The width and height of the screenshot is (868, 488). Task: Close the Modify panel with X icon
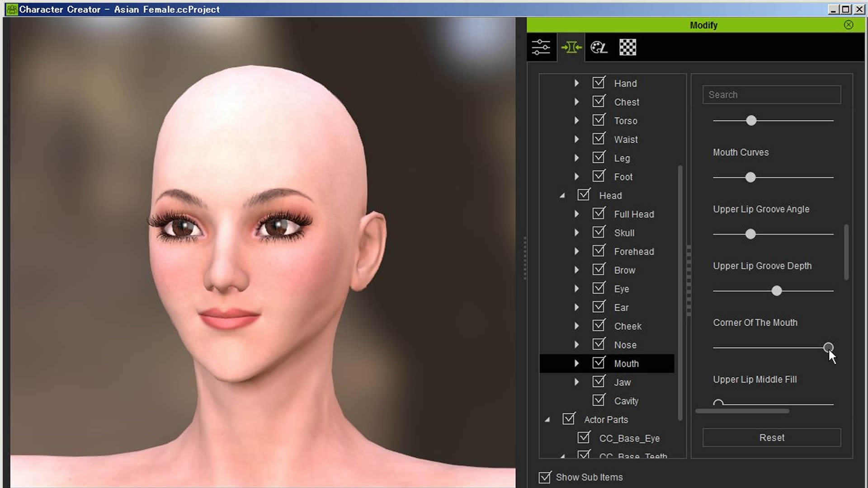[x=849, y=25]
